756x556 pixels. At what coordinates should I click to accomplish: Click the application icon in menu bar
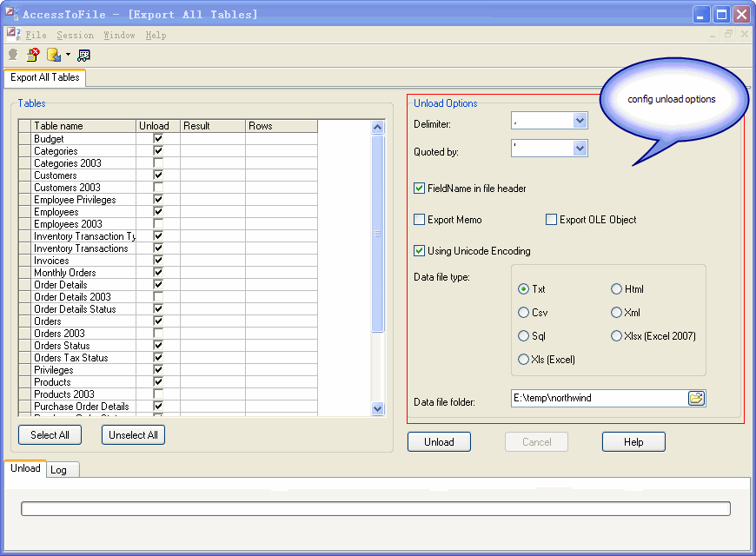pyautogui.click(x=13, y=34)
